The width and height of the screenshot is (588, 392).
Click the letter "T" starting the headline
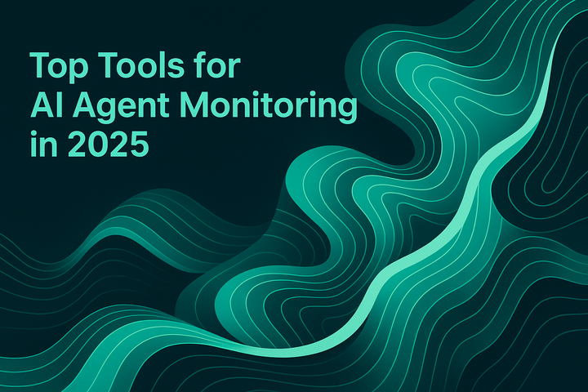tap(37, 66)
